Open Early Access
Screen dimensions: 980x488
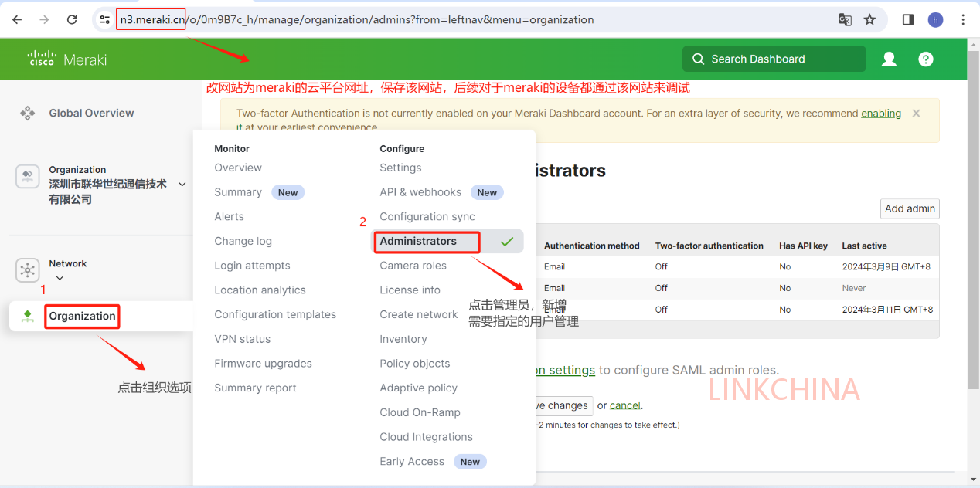click(412, 462)
